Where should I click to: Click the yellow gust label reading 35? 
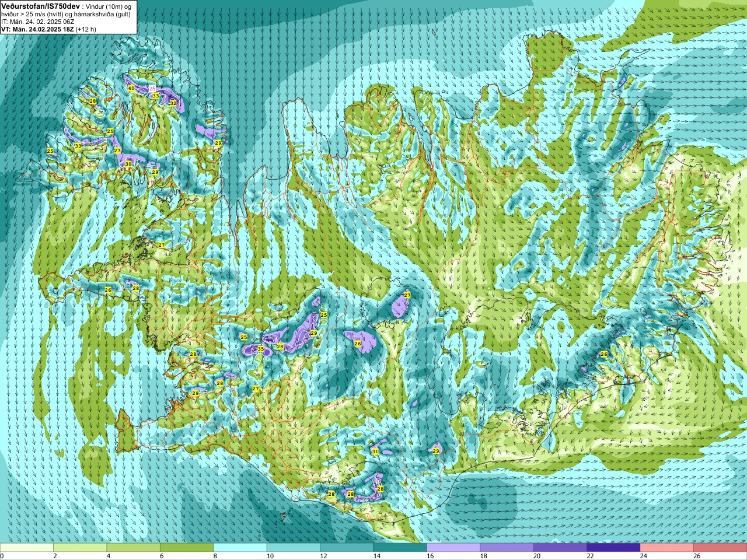coord(261,349)
